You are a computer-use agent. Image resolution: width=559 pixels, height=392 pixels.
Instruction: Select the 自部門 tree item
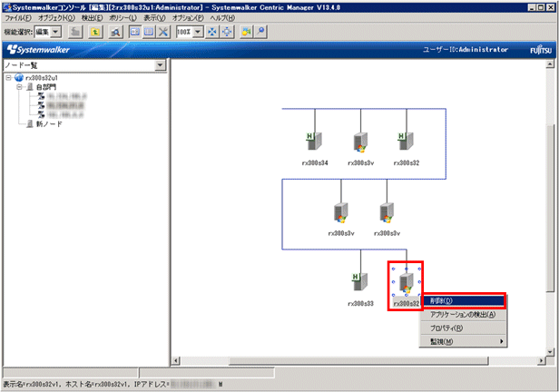point(46,87)
